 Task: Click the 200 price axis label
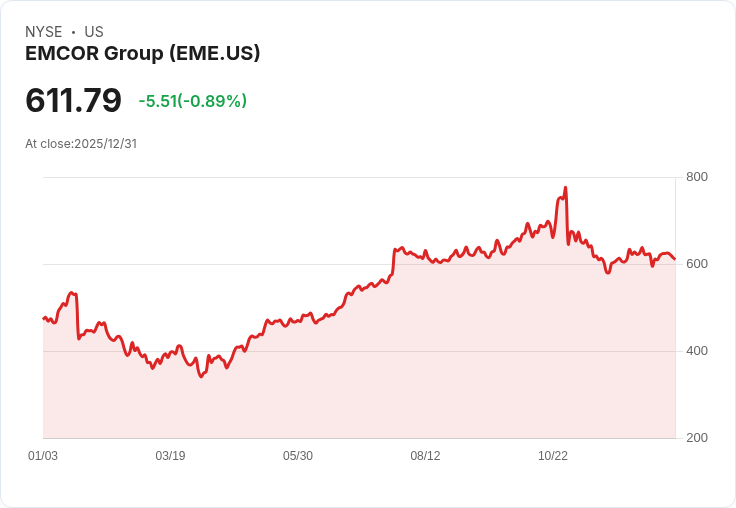click(697, 438)
